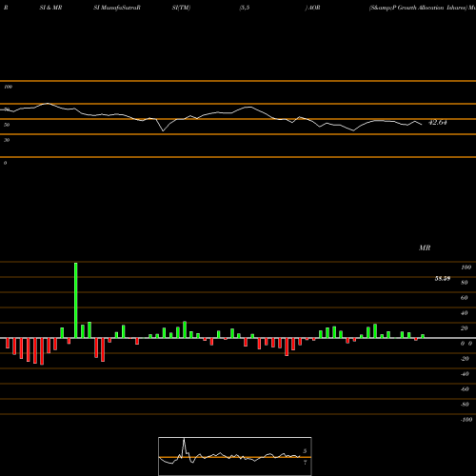The height and width of the screenshot is (476, 476).
Task: Click the 30 label on the RSI axis
Action: pos(7,140)
